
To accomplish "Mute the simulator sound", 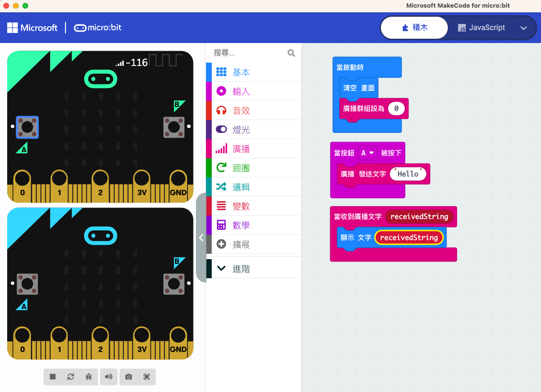I will tap(108, 377).
